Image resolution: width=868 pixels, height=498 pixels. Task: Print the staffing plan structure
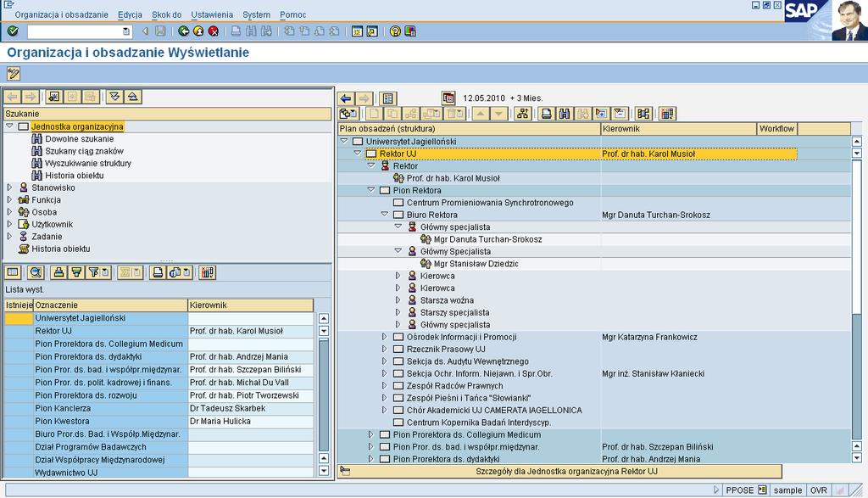[x=547, y=114]
